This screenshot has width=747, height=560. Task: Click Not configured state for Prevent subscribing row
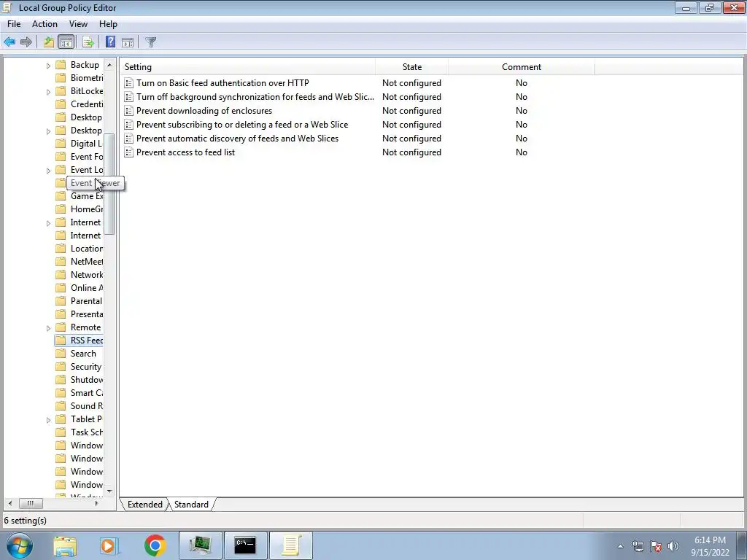click(411, 124)
